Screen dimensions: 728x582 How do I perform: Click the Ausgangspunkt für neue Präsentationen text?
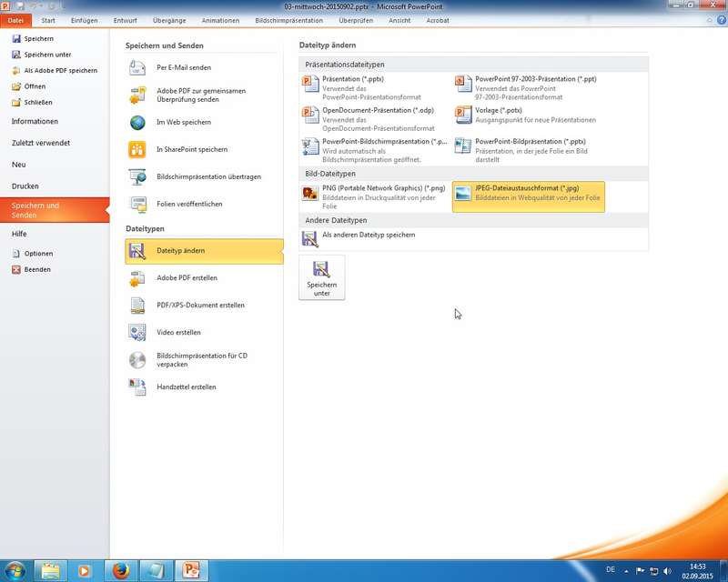point(535,120)
